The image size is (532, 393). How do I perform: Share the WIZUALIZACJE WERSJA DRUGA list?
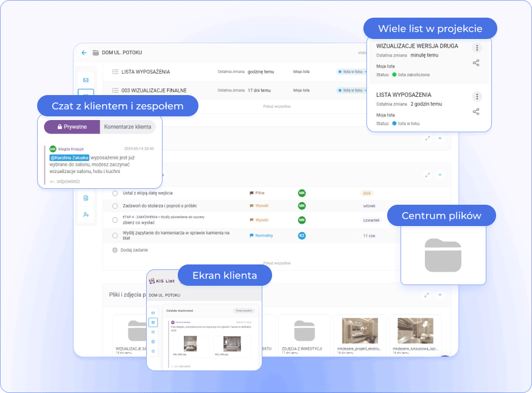tap(476, 63)
